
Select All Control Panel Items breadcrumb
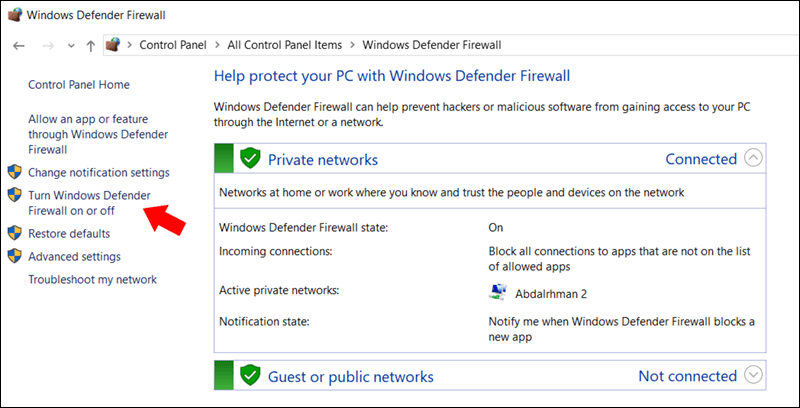pos(284,45)
